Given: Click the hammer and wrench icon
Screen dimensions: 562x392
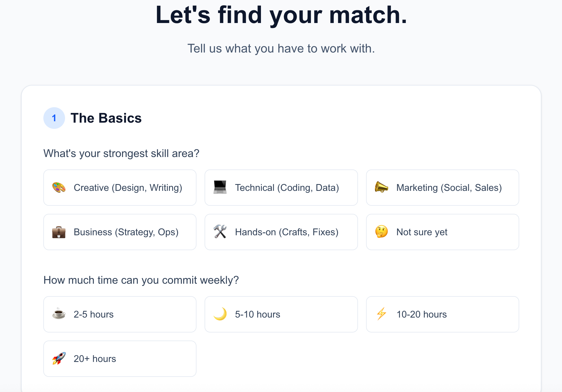Looking at the screenshot, I should click(220, 232).
